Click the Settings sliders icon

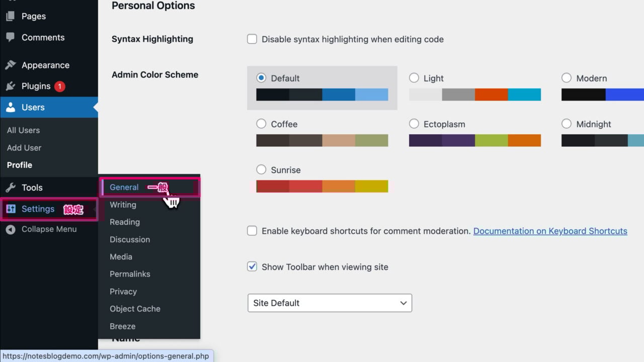(11, 209)
